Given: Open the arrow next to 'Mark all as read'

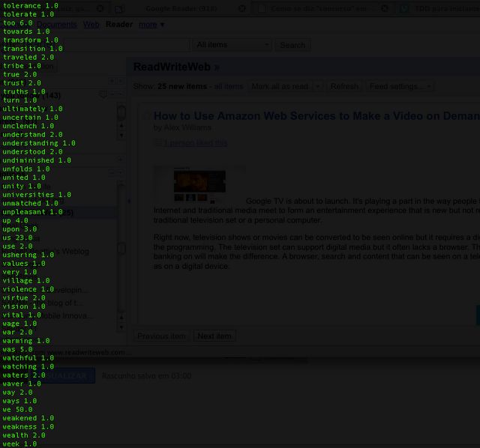Looking at the screenshot, I should point(318,87).
